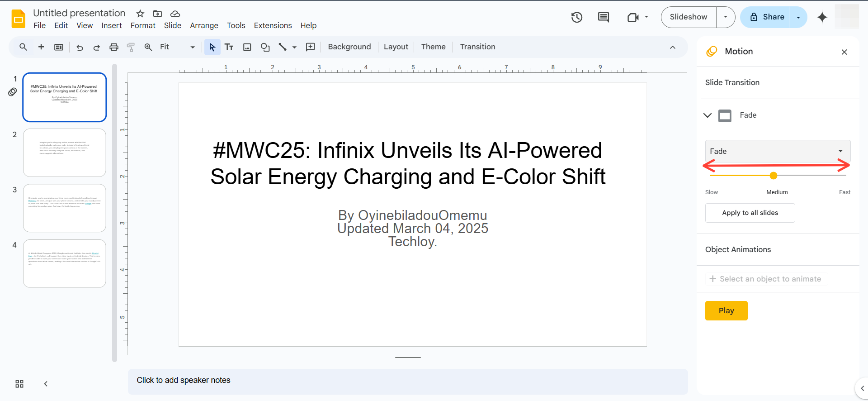Select slide 4 thumbnail
The image size is (868, 401).
[65, 263]
